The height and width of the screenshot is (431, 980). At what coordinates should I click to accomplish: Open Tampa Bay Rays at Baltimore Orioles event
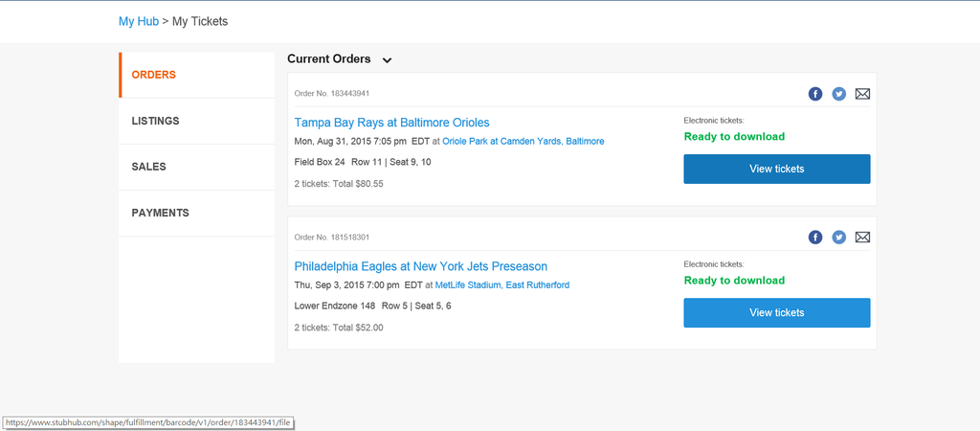coord(391,123)
